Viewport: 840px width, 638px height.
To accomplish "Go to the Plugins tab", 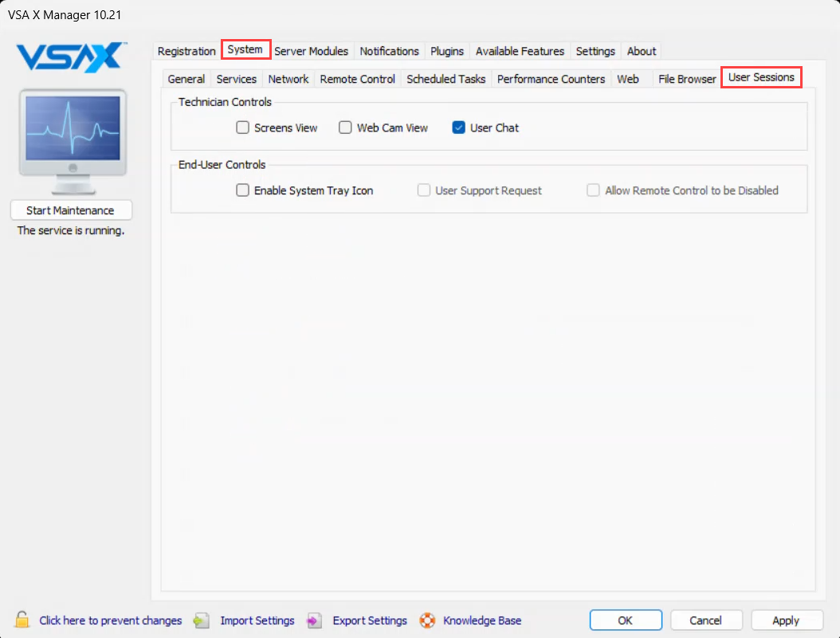I will (x=447, y=51).
